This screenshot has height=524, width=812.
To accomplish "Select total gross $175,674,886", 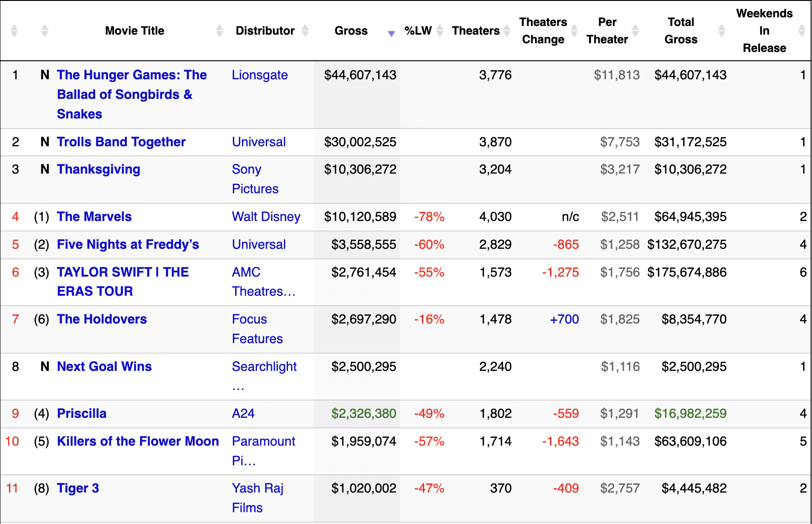I will [x=687, y=272].
